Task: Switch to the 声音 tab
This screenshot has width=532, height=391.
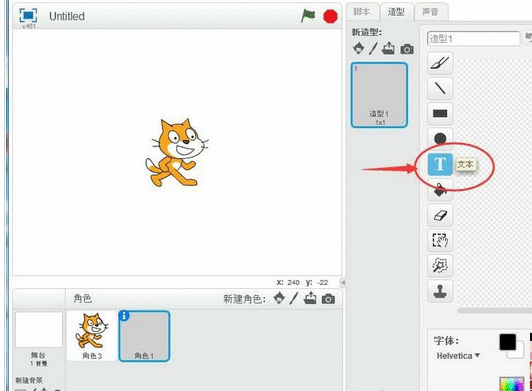Action: 430,12
